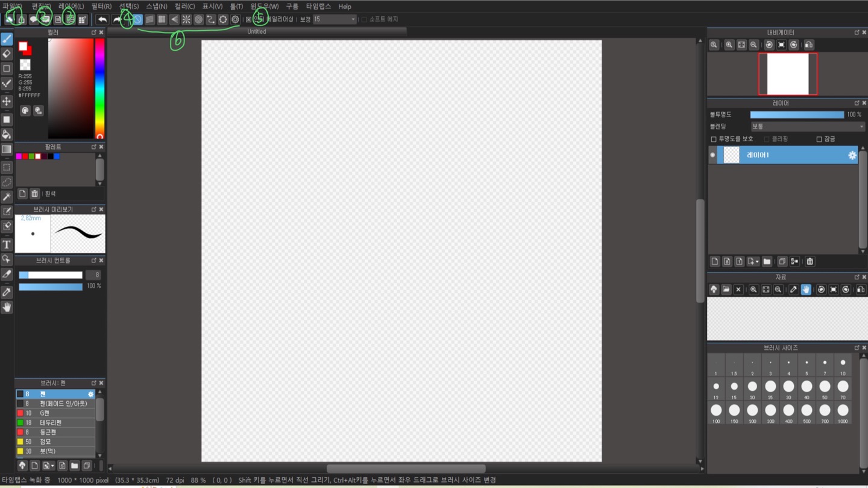Select the G펜 brush
Image resolution: width=868 pixels, height=488 pixels.
point(55,413)
